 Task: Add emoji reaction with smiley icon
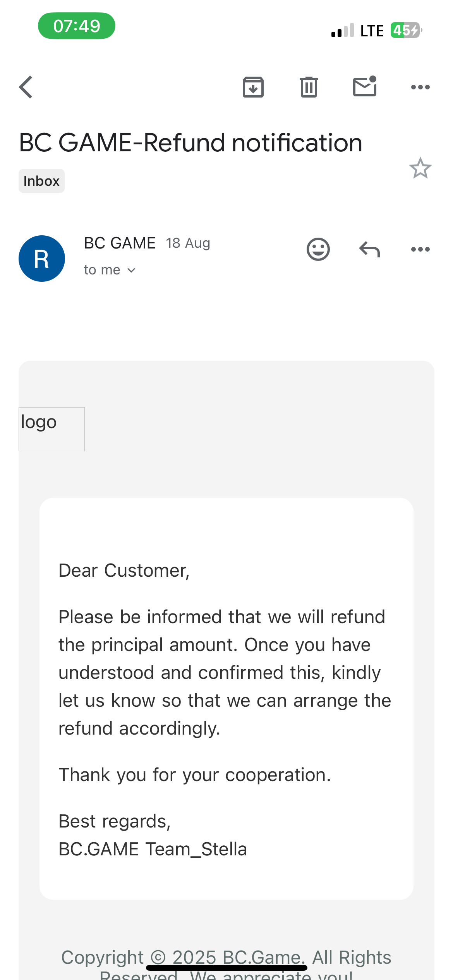(318, 249)
